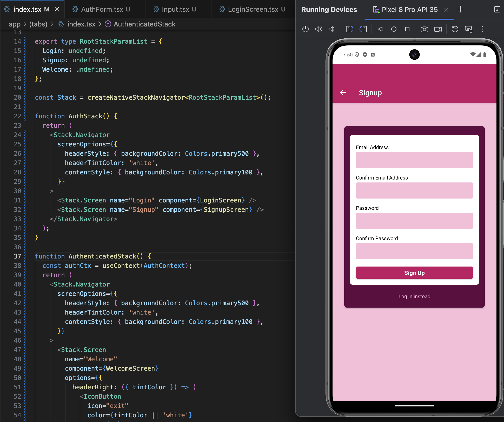Click Colors.primary500 on line 26
The height and width of the screenshot is (422, 504).
coord(217,153)
